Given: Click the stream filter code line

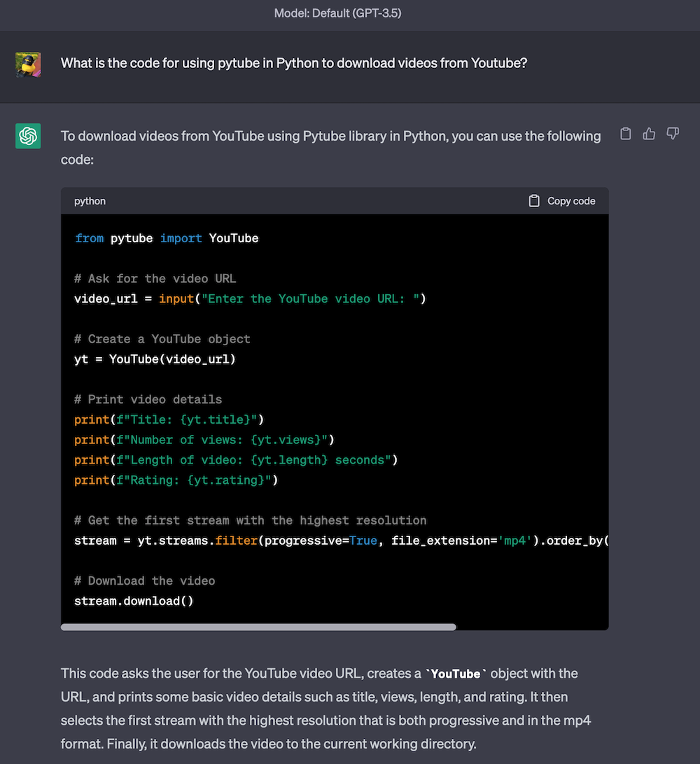Looking at the screenshot, I should [341, 541].
